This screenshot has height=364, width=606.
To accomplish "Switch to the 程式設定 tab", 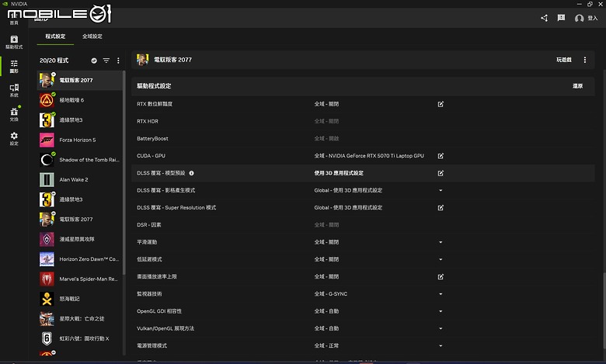I will click(55, 36).
